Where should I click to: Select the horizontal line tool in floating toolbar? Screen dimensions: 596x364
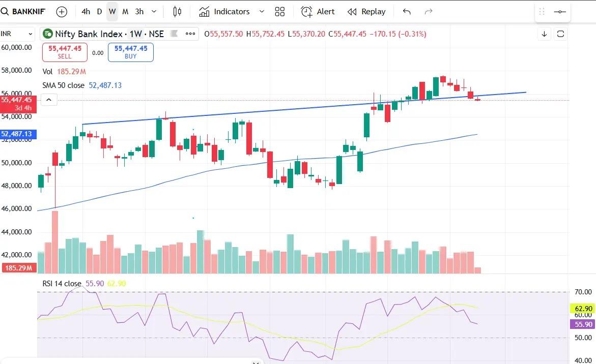click(560, 12)
